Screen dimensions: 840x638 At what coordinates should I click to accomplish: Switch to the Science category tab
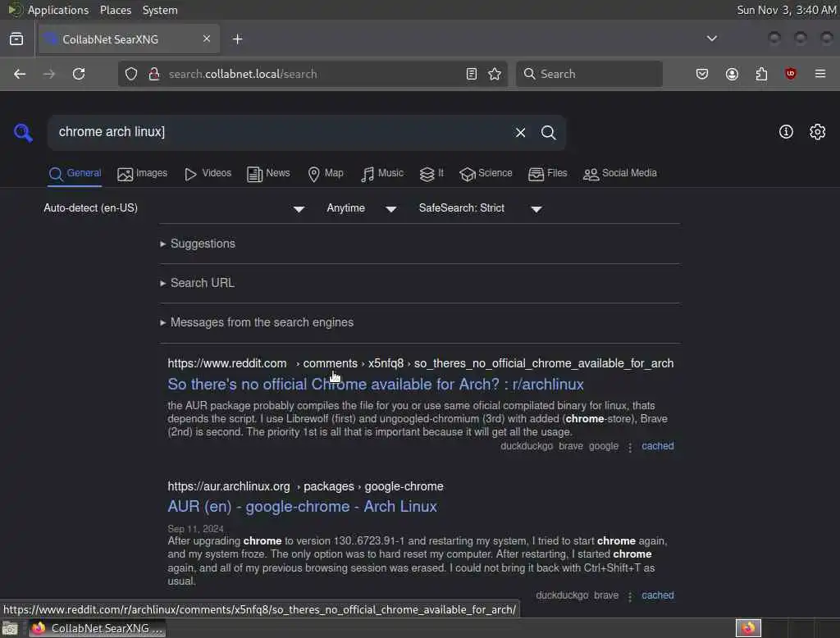pos(486,174)
